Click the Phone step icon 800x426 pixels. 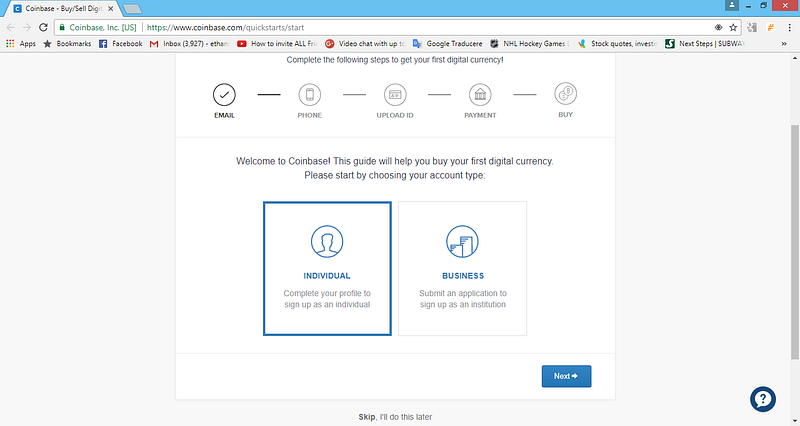[x=310, y=94]
